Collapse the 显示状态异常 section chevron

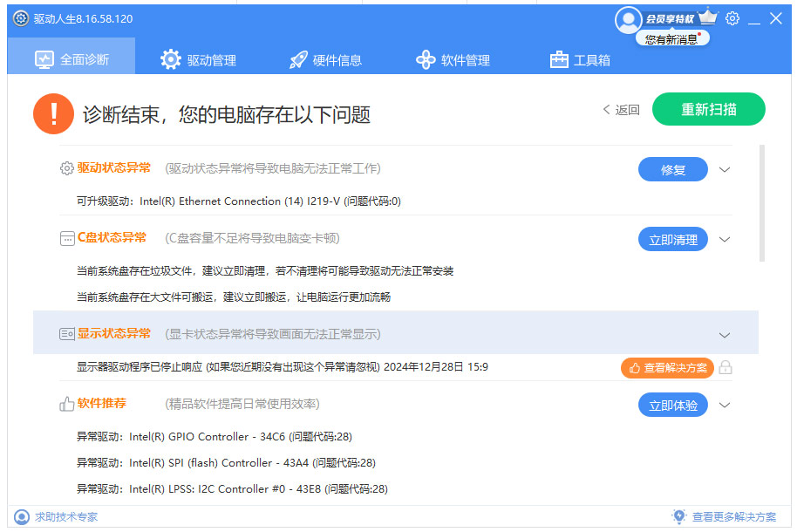tap(725, 334)
